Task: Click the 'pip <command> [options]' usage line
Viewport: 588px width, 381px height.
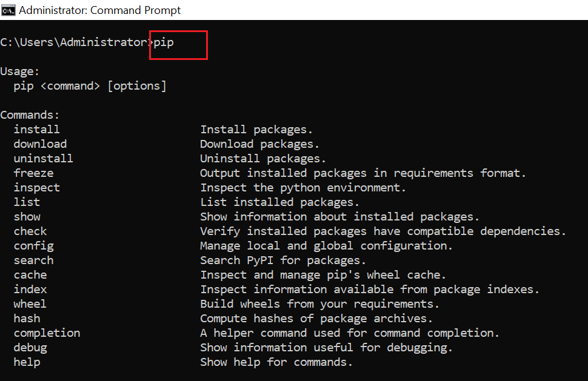Action: (90, 86)
